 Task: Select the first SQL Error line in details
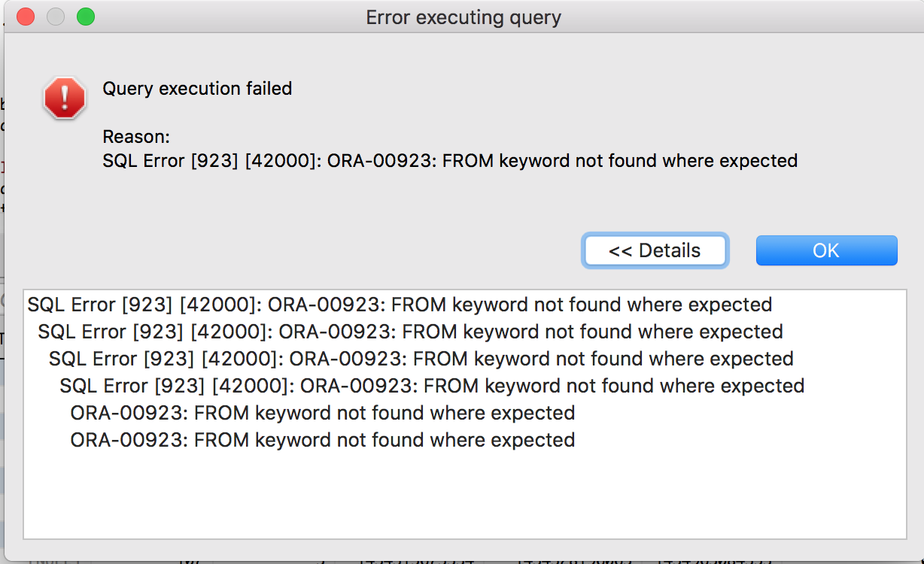400,305
